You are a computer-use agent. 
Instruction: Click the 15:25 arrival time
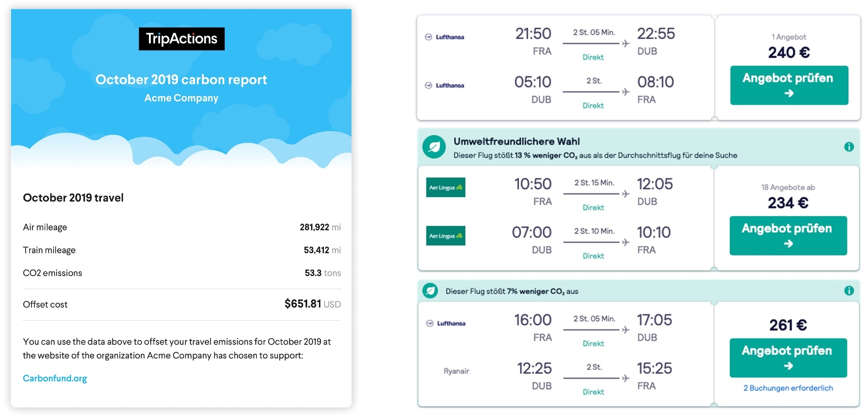click(655, 369)
